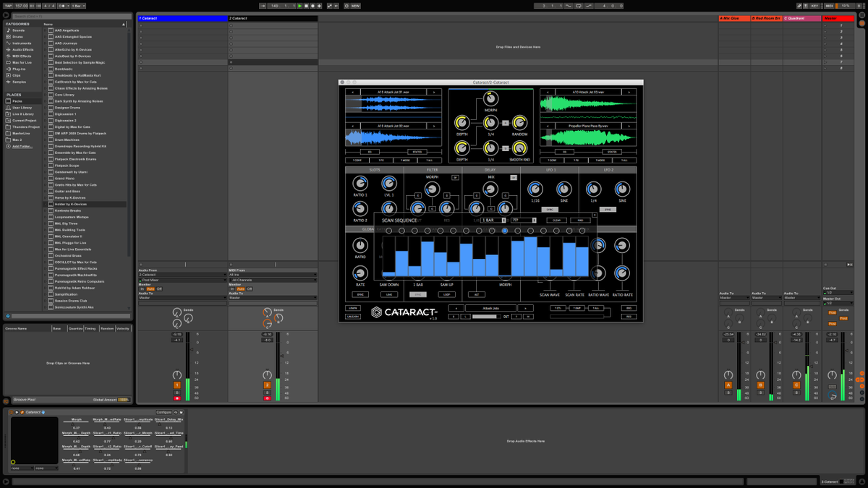Toggle track 1 activator button
Screen dimensions: 868x488
pyautogui.click(x=177, y=385)
